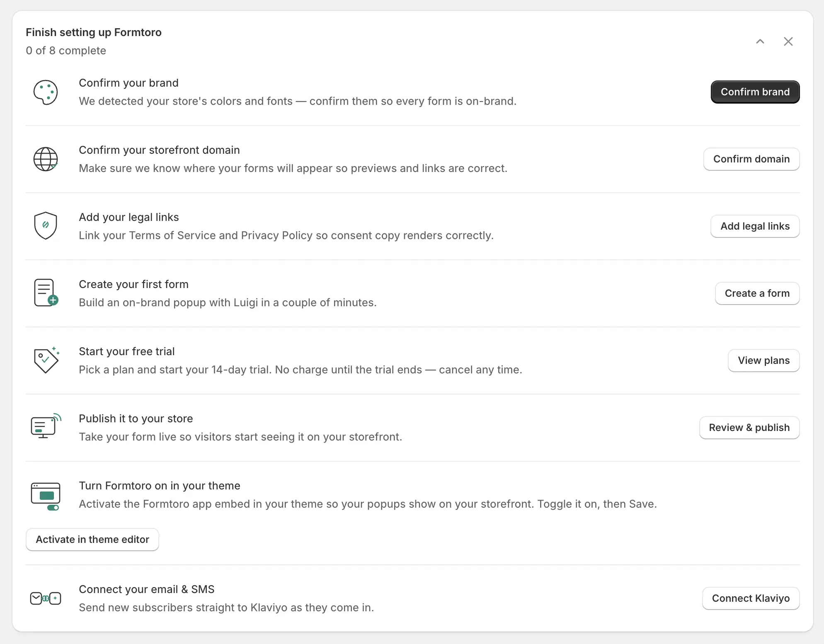
Task: Click the price tag icon for free trial
Action: point(46,360)
